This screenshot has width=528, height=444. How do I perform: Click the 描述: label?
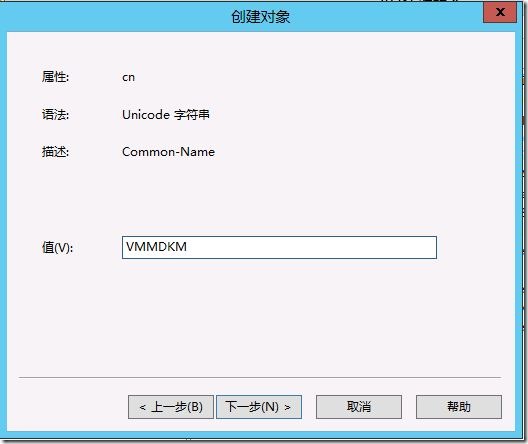[x=55, y=152]
